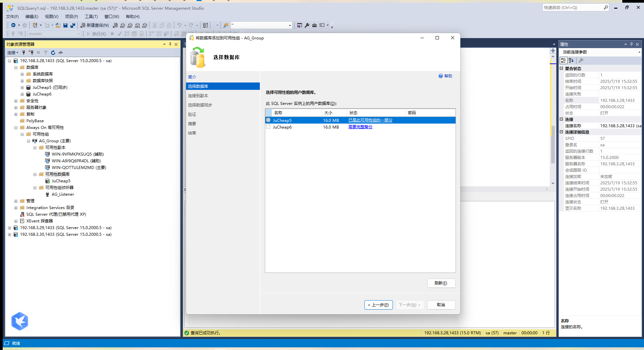Click the Categorized view icon in Properties panel

(x=563, y=60)
